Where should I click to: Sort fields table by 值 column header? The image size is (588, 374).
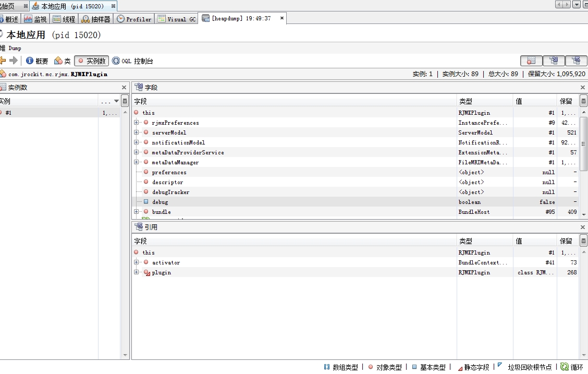click(534, 101)
